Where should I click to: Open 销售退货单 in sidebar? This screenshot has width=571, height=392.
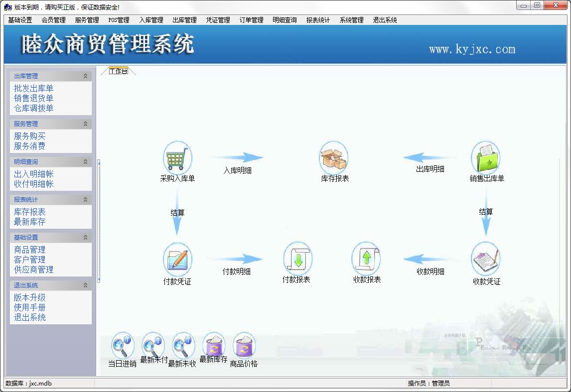point(33,98)
